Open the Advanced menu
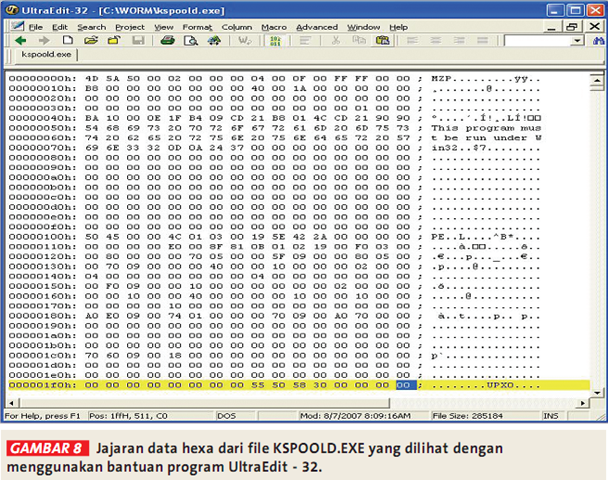608x480 pixels. [x=317, y=27]
